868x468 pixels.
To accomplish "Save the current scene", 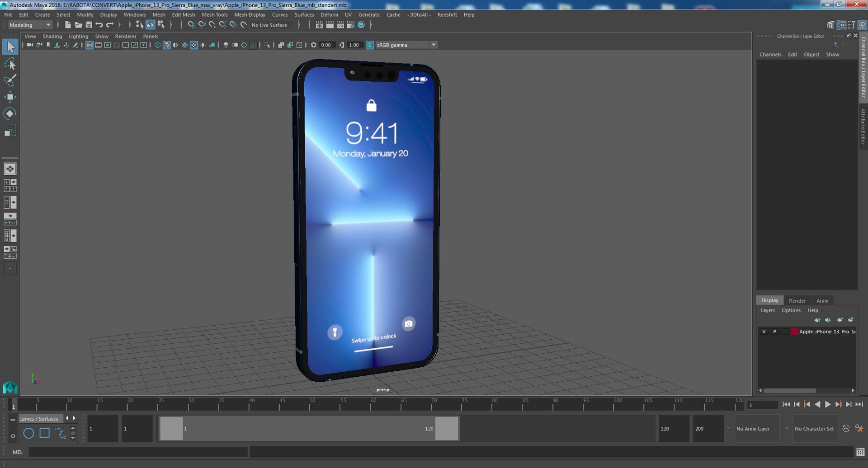I will pos(89,25).
